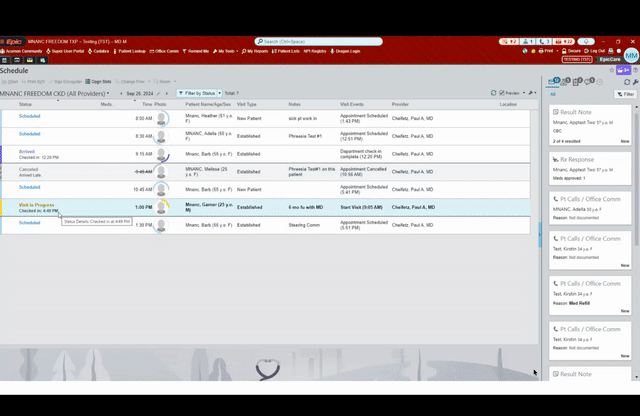Viewport: 640px width, 416px height.
Task: Open Office Comm activity
Action: [x=164, y=51]
